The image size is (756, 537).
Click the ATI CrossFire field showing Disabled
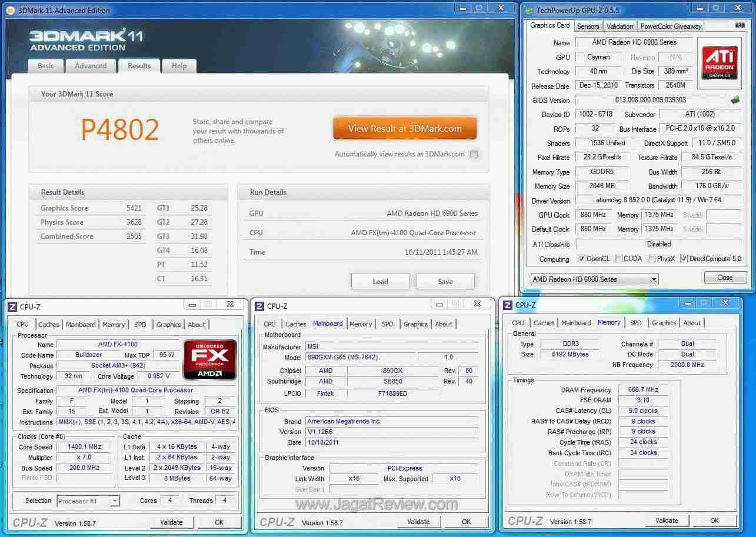pos(658,244)
